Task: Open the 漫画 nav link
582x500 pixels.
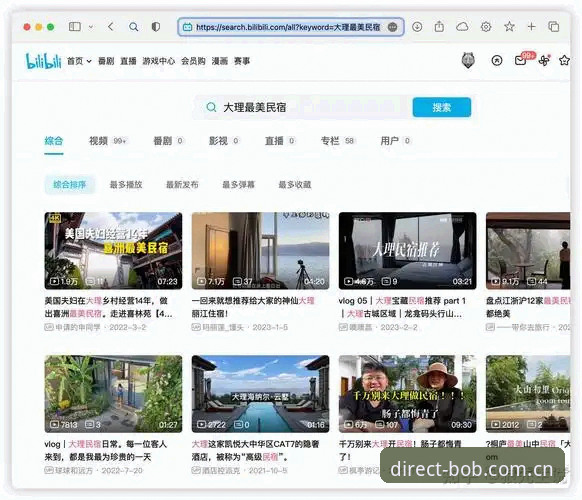Action: click(x=219, y=61)
